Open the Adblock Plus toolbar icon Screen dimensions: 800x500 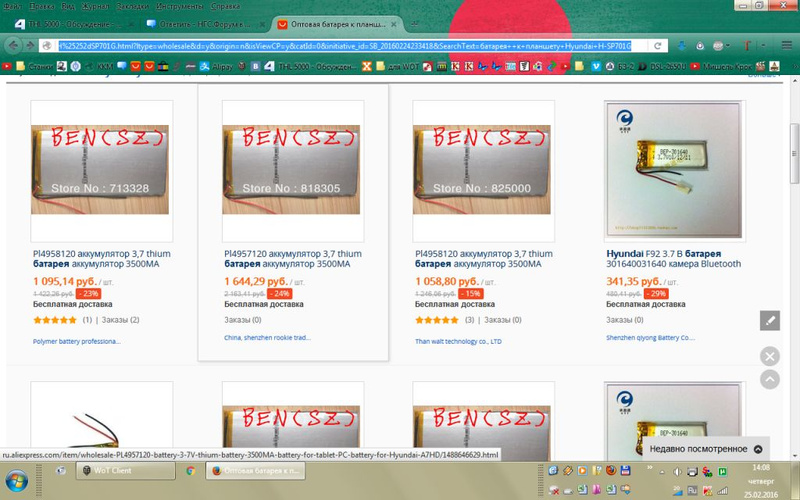(718, 46)
